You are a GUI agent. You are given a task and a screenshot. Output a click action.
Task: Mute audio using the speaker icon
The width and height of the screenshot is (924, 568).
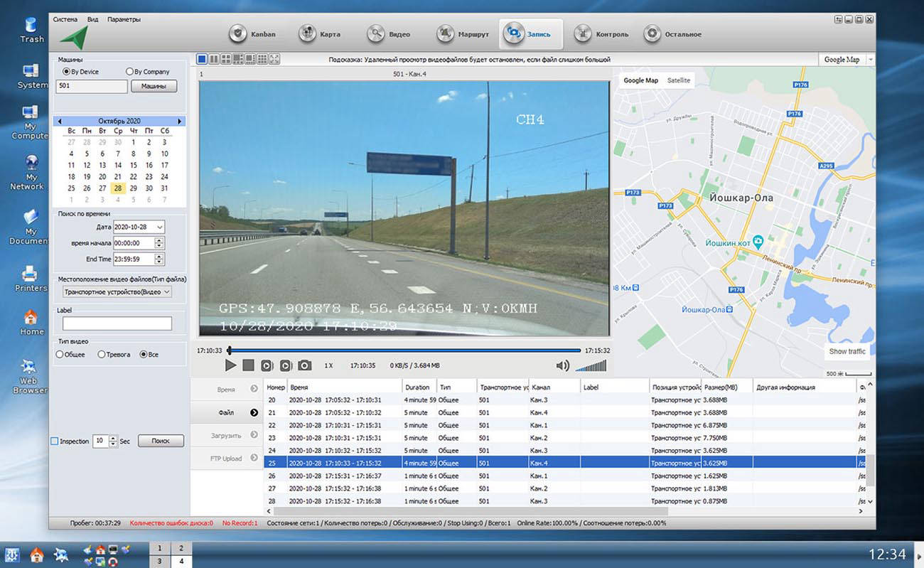point(562,365)
